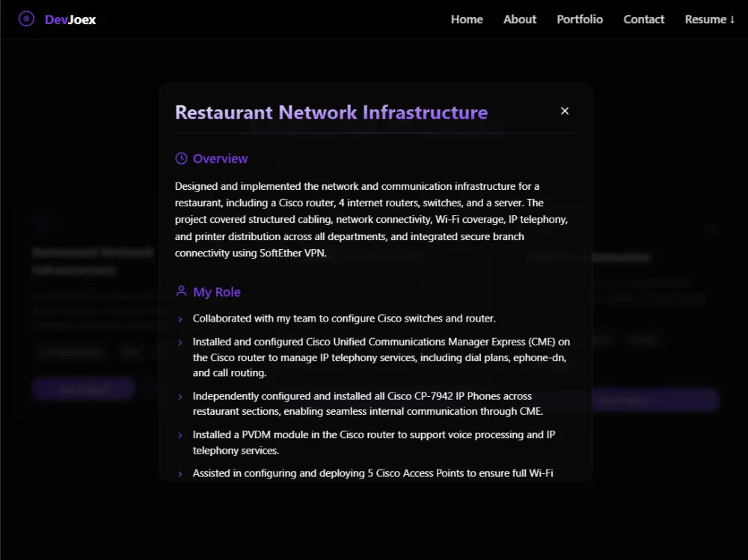Click 'Independently configured and installed' bullet text
This screenshot has height=560, width=748.
click(368, 404)
